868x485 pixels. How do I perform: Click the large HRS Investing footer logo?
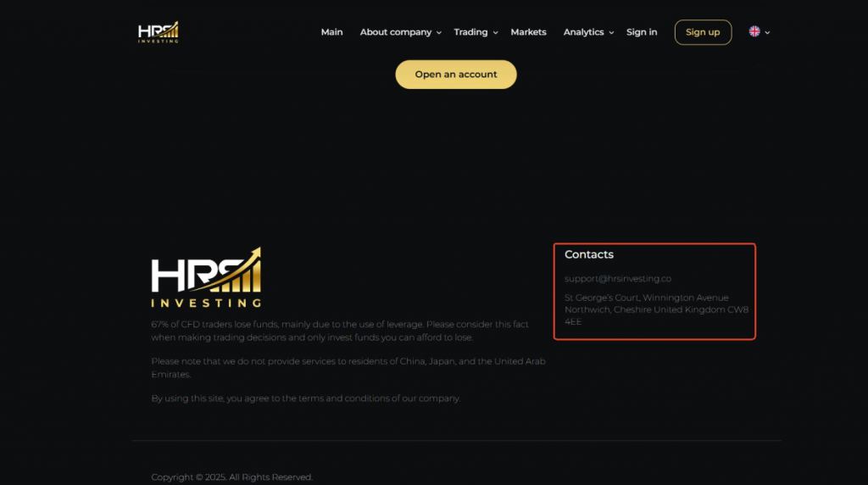[206, 276]
